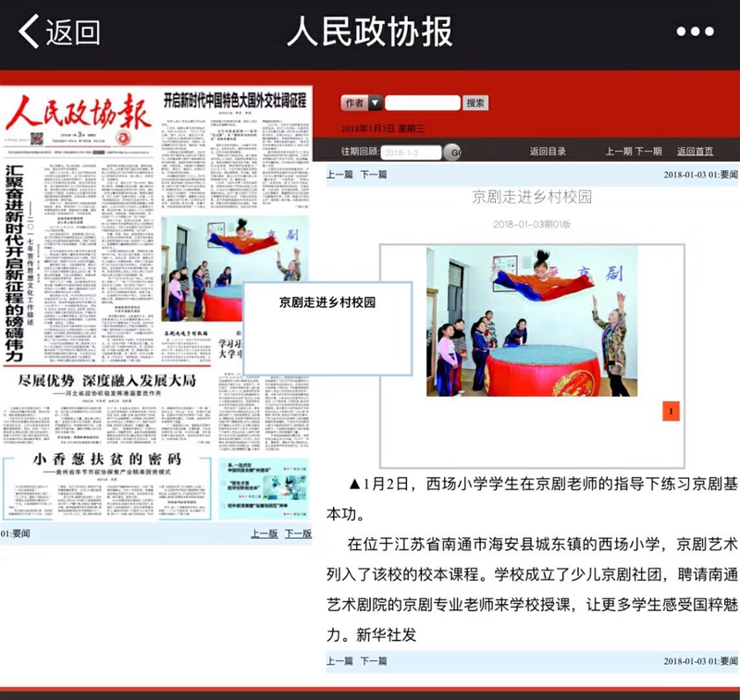Click the caption starting ▲1月2日

click(532, 499)
